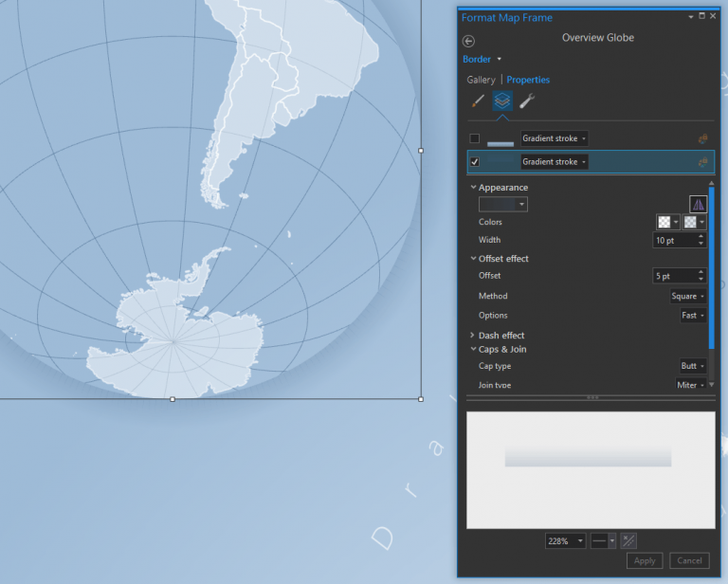Click the preview scale-to-fit icon beside the line style dropdown
Image resolution: width=728 pixels, height=584 pixels.
point(628,540)
